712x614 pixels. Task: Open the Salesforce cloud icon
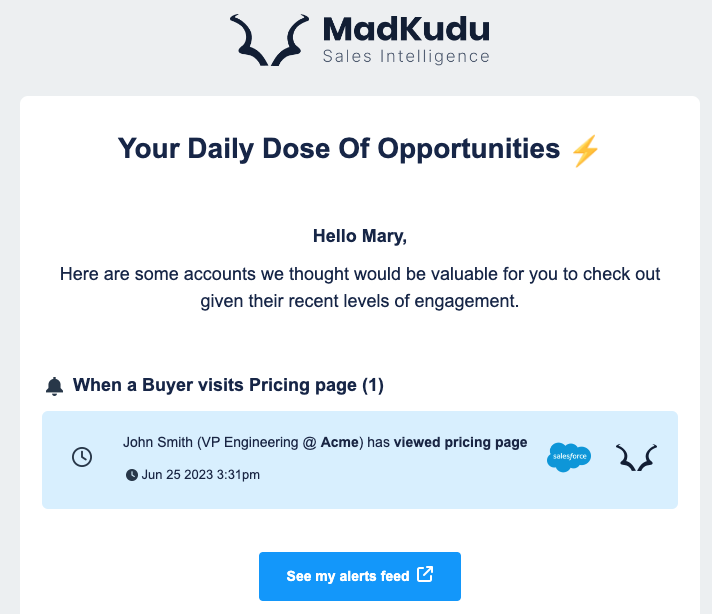(x=569, y=457)
